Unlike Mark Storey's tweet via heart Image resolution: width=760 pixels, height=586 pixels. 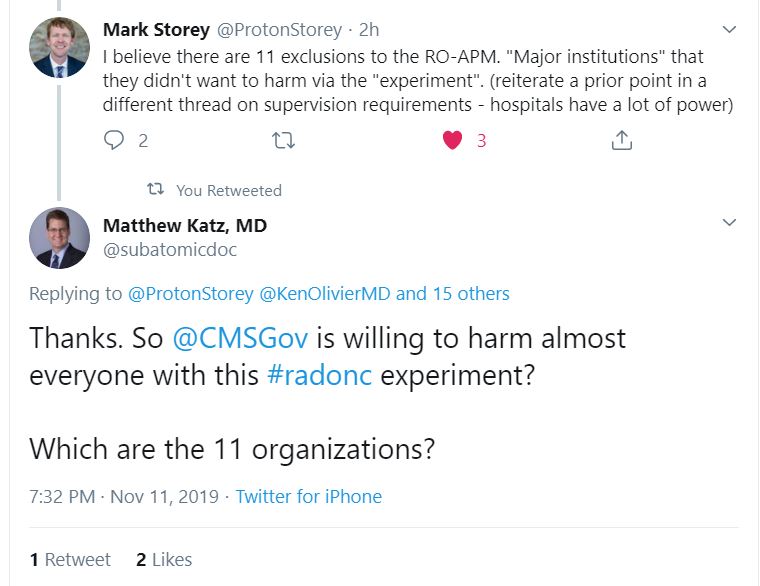click(x=452, y=141)
